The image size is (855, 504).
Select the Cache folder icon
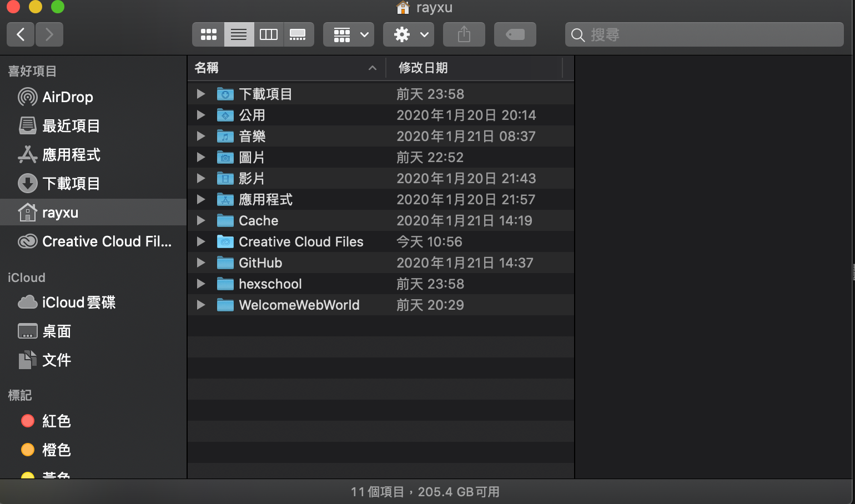point(225,220)
